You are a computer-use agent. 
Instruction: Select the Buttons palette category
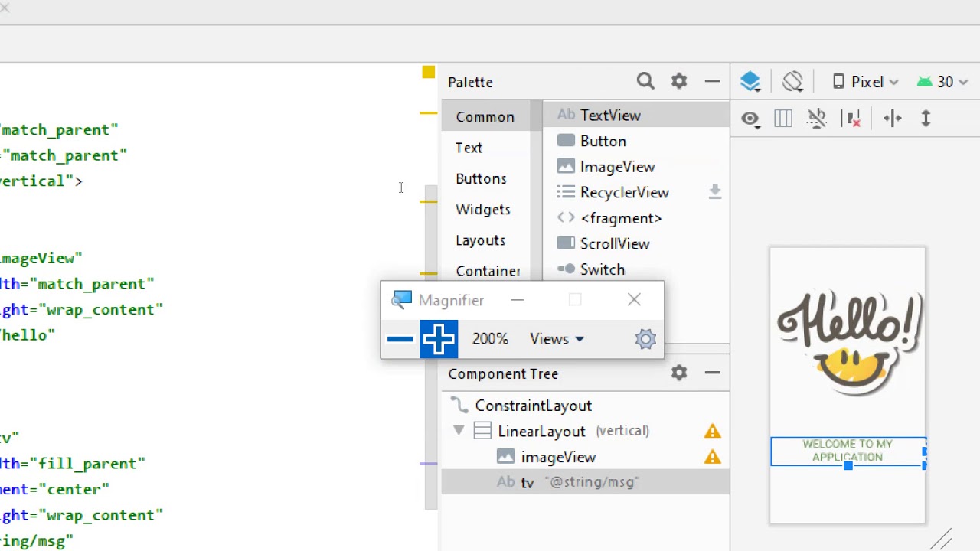tap(481, 178)
